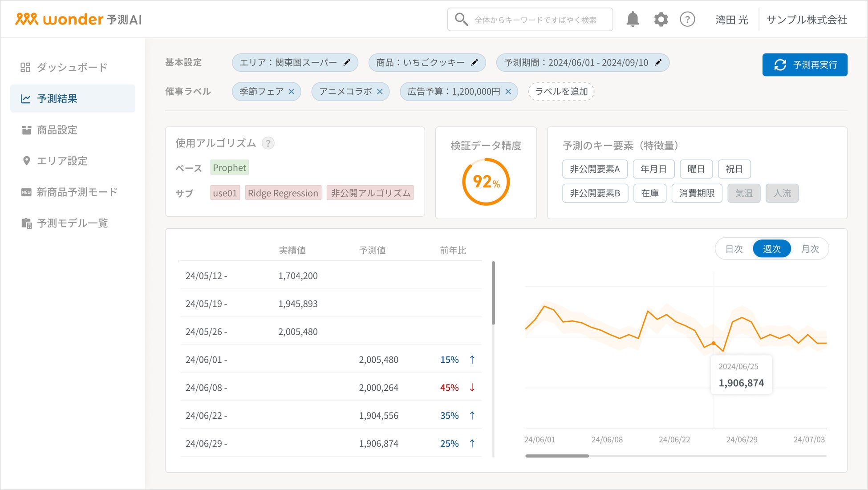Select the 週次 view toggle
The height and width of the screenshot is (490, 868).
pos(771,249)
